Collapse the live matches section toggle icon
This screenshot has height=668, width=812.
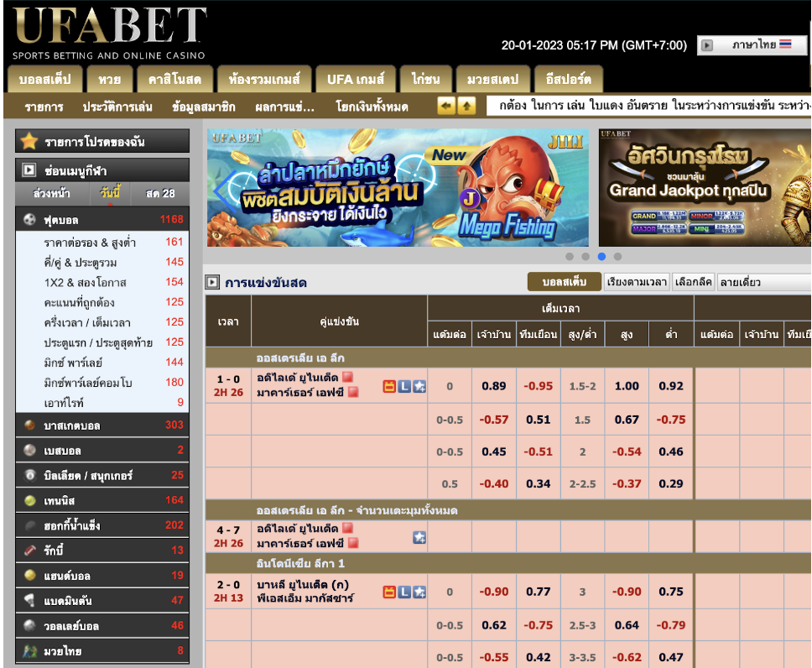(212, 282)
